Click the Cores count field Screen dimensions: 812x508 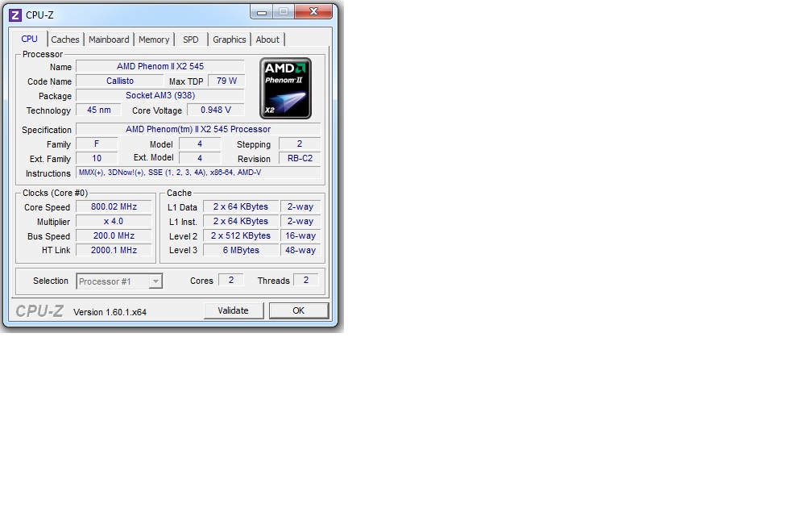click(231, 280)
